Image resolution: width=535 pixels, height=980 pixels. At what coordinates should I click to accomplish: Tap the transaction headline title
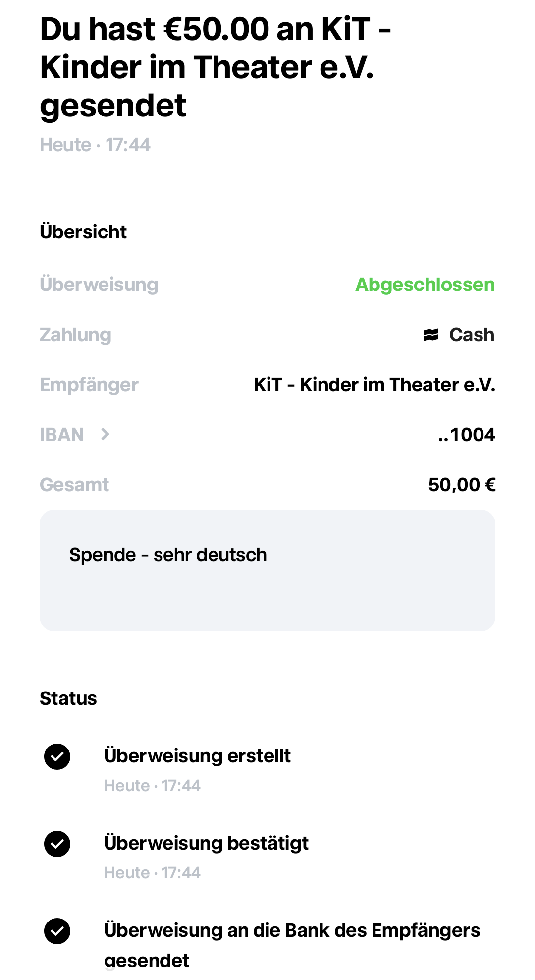point(215,67)
